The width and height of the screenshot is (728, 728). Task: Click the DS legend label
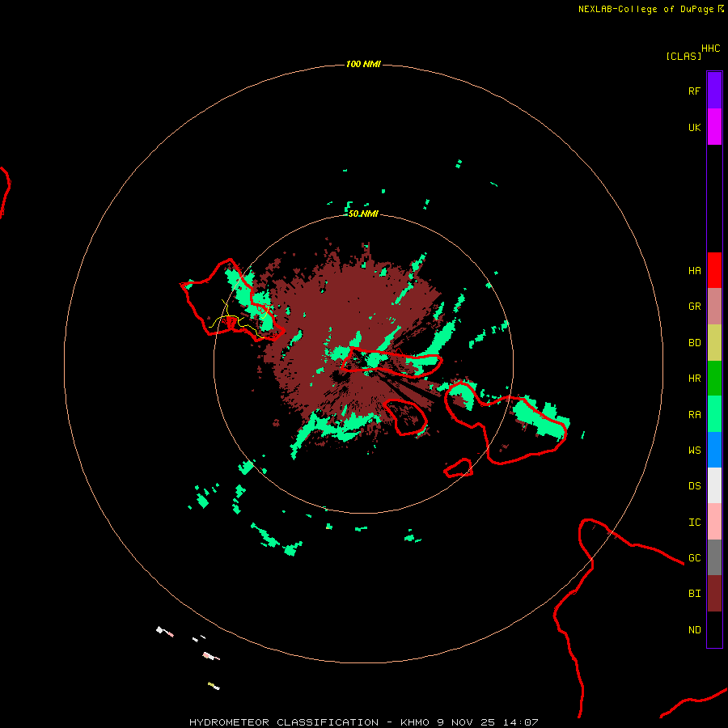click(x=694, y=486)
